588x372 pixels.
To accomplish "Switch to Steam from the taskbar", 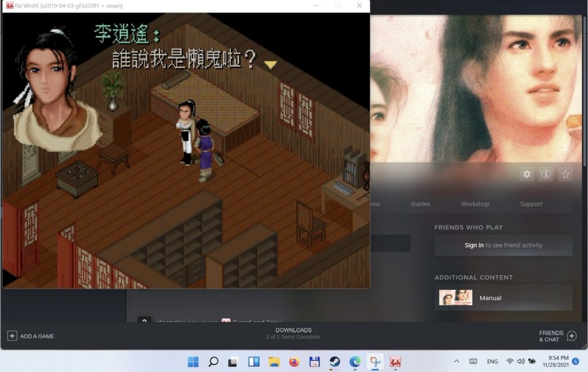I will click(x=335, y=362).
